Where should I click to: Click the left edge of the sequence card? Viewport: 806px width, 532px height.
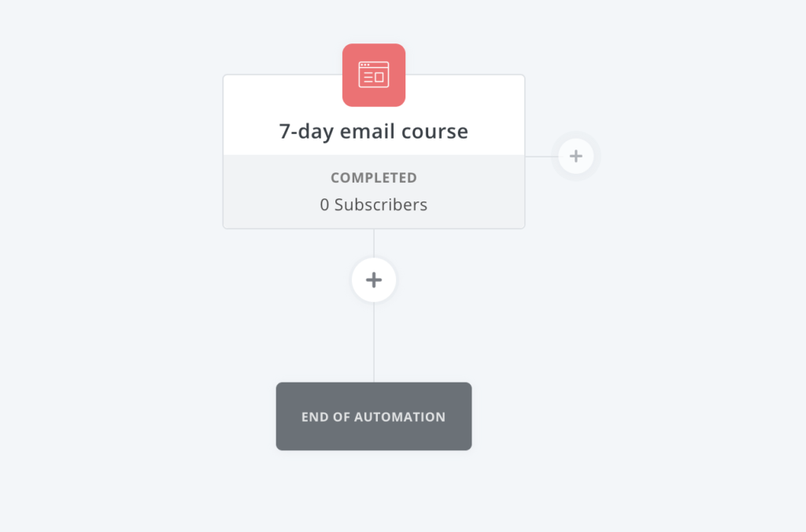(x=224, y=152)
